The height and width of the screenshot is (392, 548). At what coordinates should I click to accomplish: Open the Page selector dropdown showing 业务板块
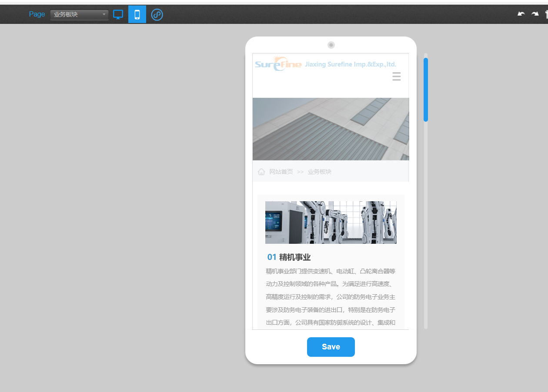point(79,15)
